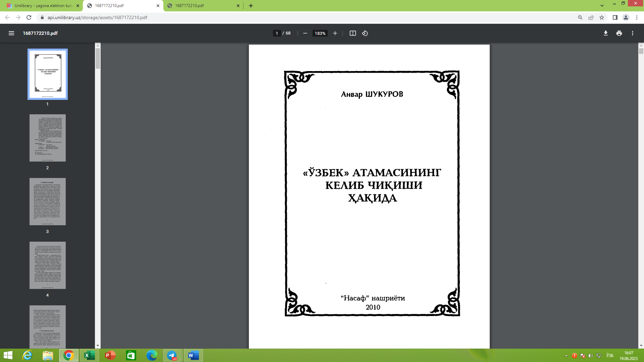Open PDF viewer more actions menu
Image resolution: width=644 pixels, height=362 pixels.
click(x=632, y=33)
